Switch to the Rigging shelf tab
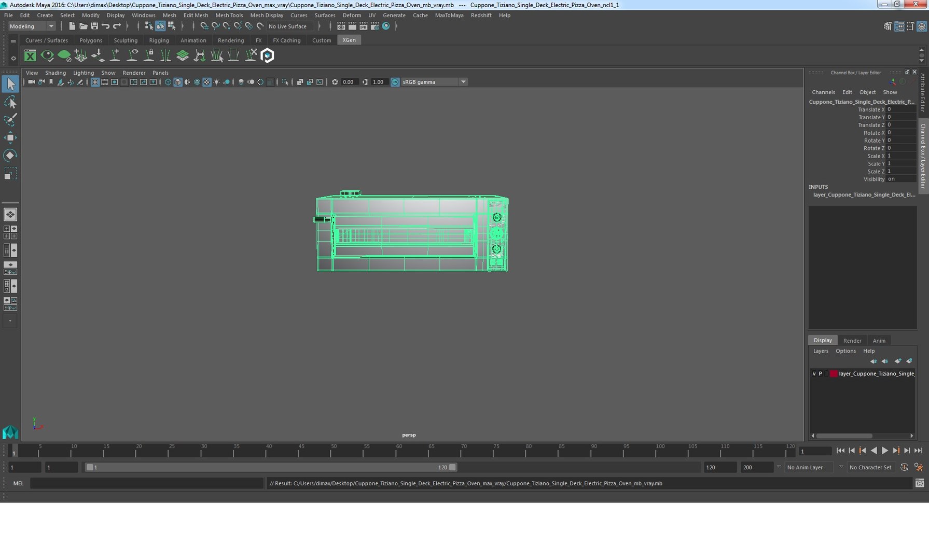Viewport: 929px width, 560px height. 159,40
